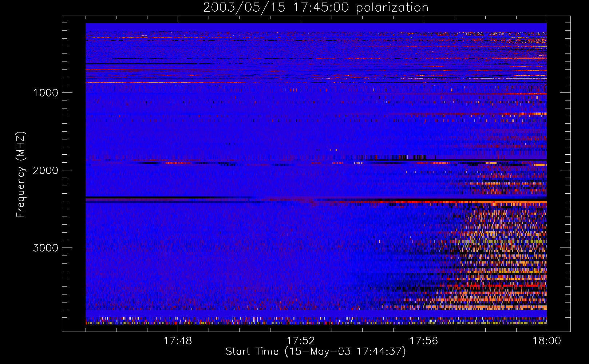Click the "Frequency (MHZ)" axis title
The image size is (589, 364).
click(x=21, y=175)
